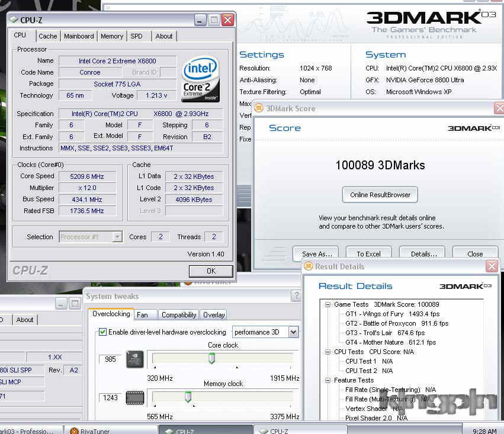The height and width of the screenshot is (434, 504).
Task: Switch to the Mainboard tab in CPU-Z
Action: pyautogui.click(x=79, y=36)
